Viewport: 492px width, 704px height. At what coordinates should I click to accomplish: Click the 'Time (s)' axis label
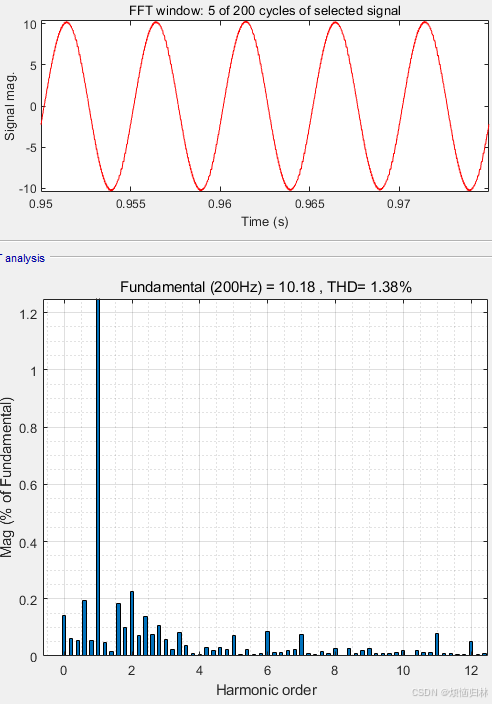point(265,221)
